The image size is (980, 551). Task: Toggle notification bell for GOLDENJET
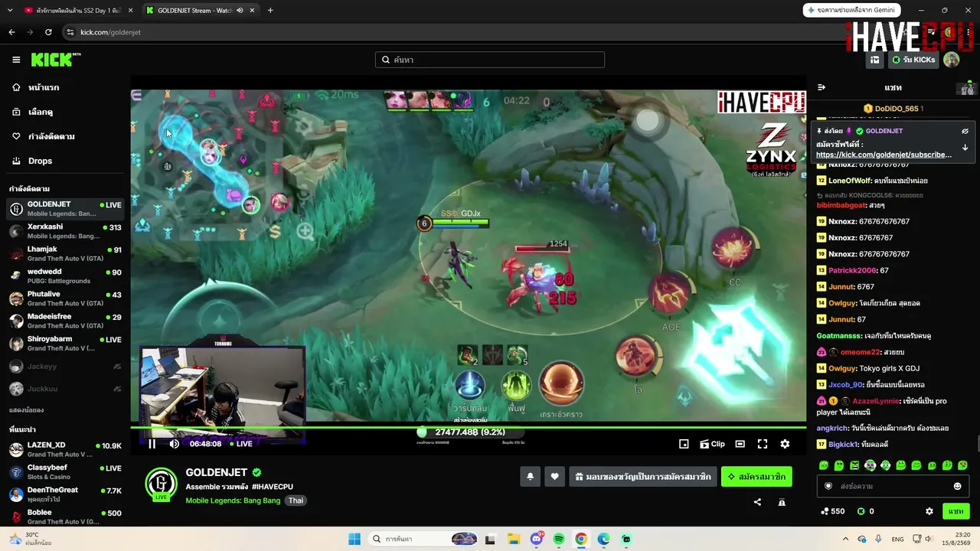point(530,477)
